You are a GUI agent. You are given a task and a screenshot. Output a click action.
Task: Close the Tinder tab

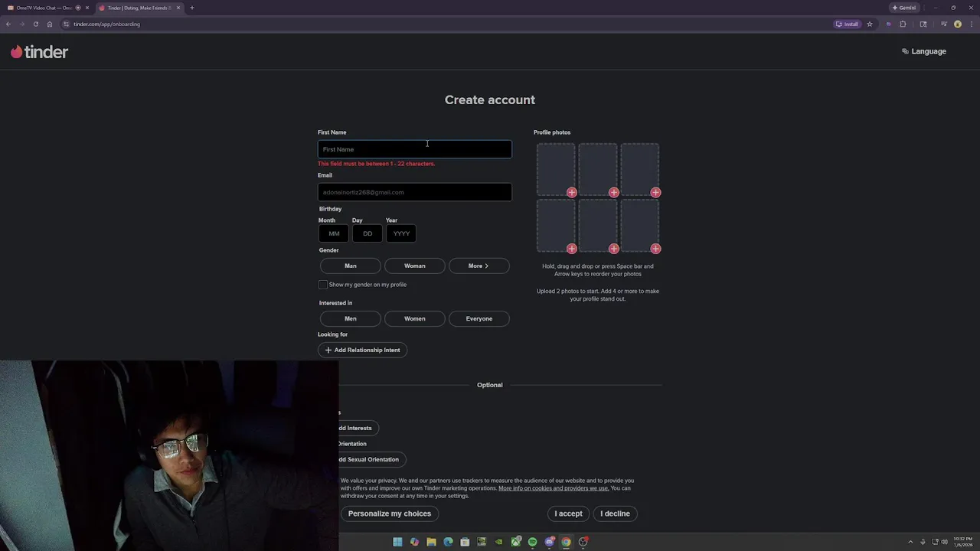178,8
